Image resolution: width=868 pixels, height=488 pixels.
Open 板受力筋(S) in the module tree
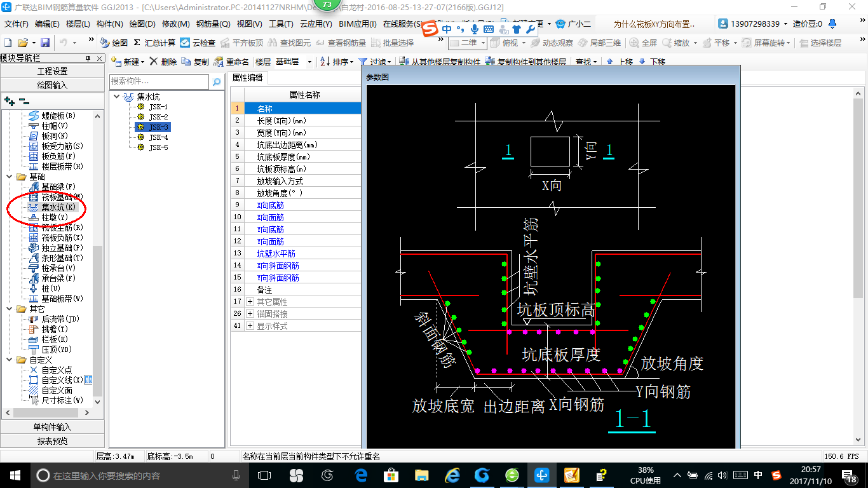click(x=62, y=146)
